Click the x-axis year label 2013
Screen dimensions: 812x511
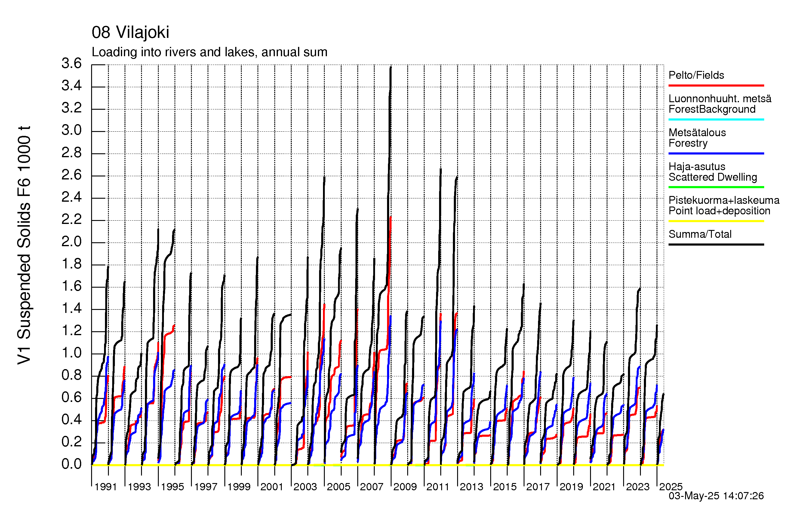click(x=472, y=487)
